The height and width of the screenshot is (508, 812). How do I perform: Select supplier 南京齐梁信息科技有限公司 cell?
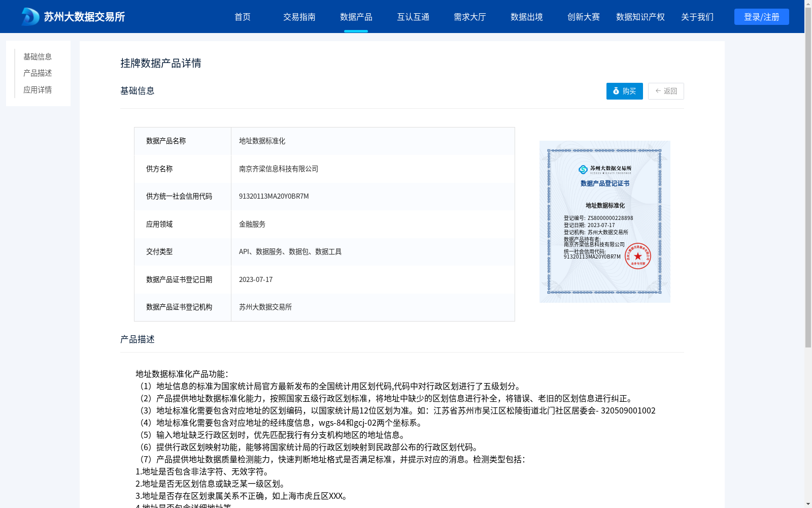click(373, 169)
